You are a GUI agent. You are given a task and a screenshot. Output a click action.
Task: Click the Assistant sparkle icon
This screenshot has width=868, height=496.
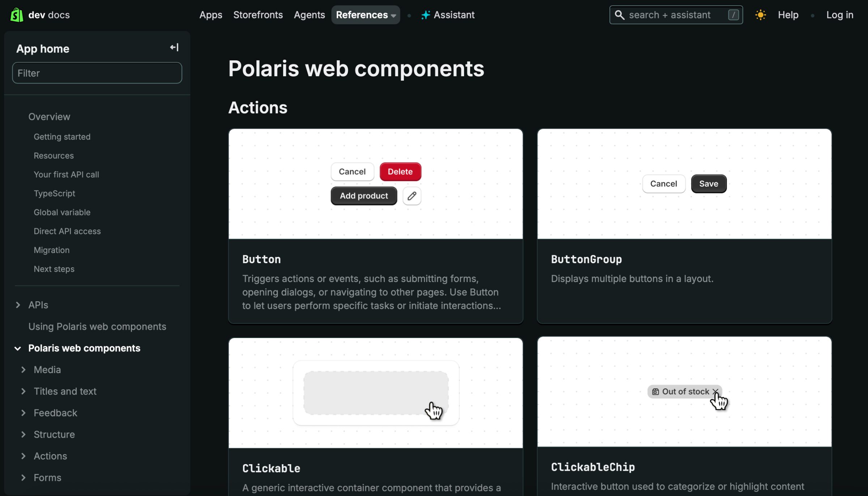coord(426,15)
